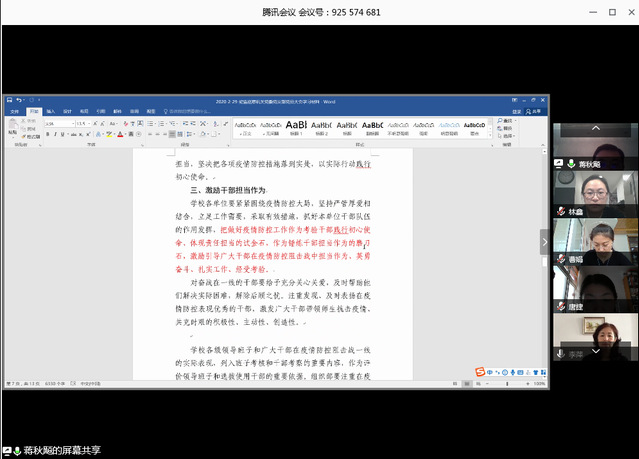Screen dimensions: 639x459
Task: Toggle Bold formatting in the ribbon
Action: (x=49, y=132)
